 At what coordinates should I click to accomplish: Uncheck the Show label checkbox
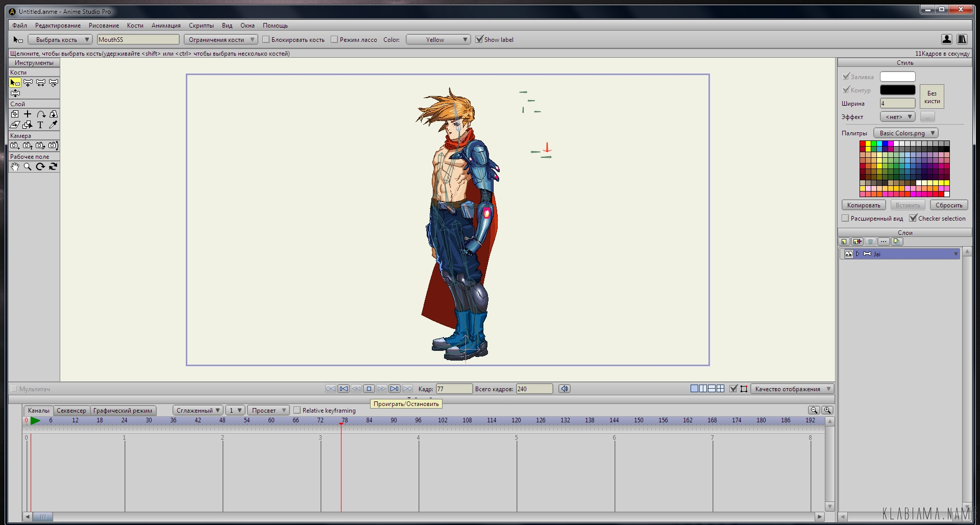pos(479,40)
